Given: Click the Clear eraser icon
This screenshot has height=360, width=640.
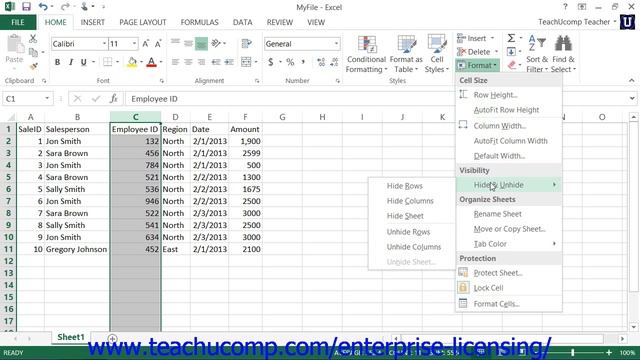Looking at the screenshot, I should click(512, 65).
